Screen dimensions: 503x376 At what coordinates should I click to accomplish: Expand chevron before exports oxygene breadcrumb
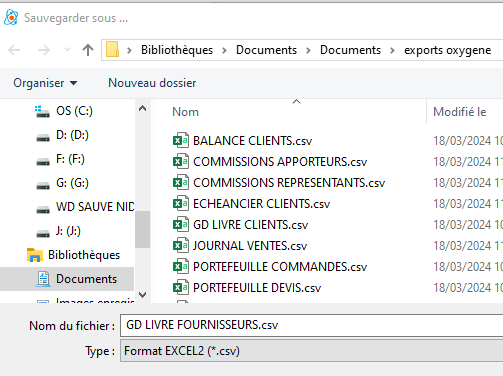[x=392, y=50]
